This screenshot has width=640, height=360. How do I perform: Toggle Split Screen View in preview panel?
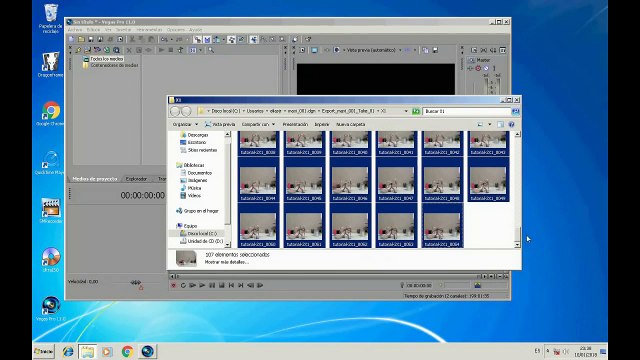337,50
